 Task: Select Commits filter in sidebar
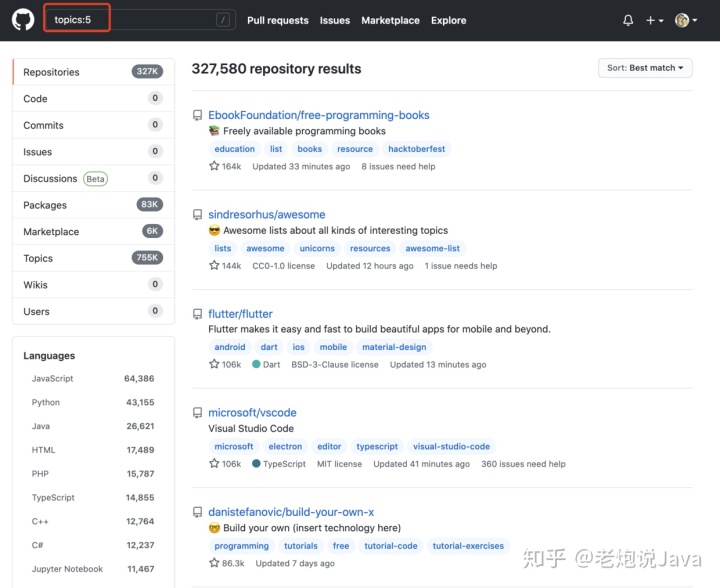pos(93,125)
